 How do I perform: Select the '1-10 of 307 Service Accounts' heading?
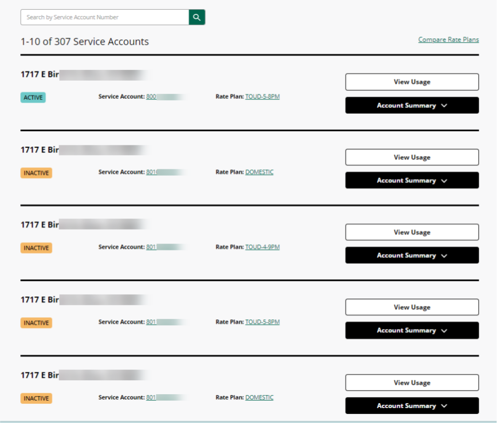click(x=84, y=42)
